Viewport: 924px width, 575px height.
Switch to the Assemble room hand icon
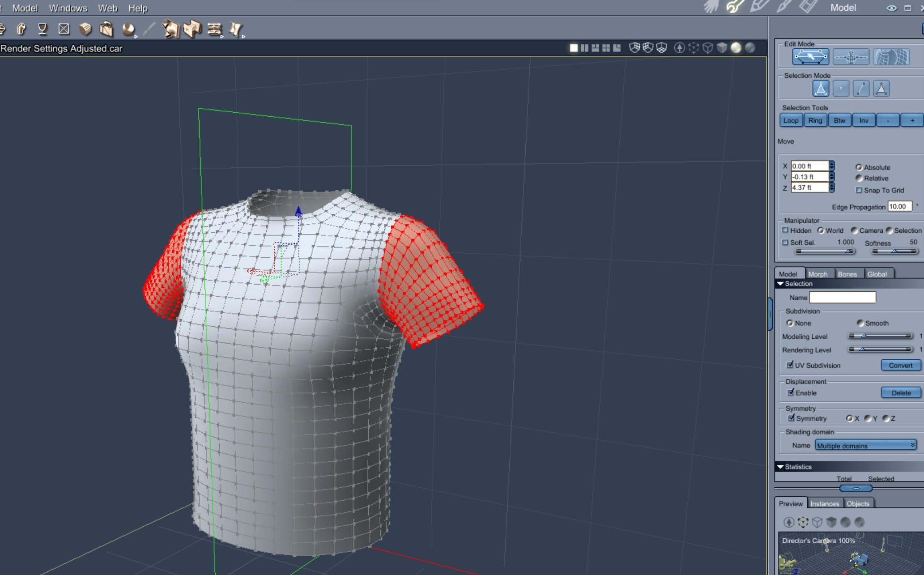point(711,7)
